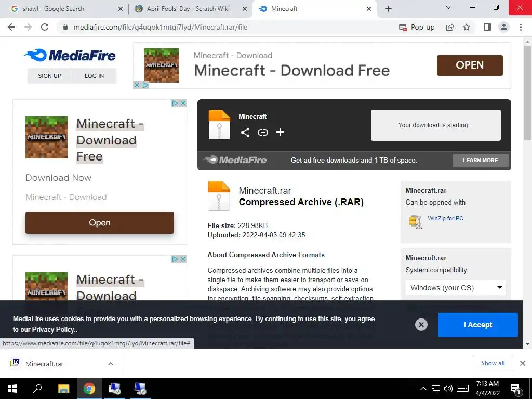Copy link using the chain link icon

[262, 132]
